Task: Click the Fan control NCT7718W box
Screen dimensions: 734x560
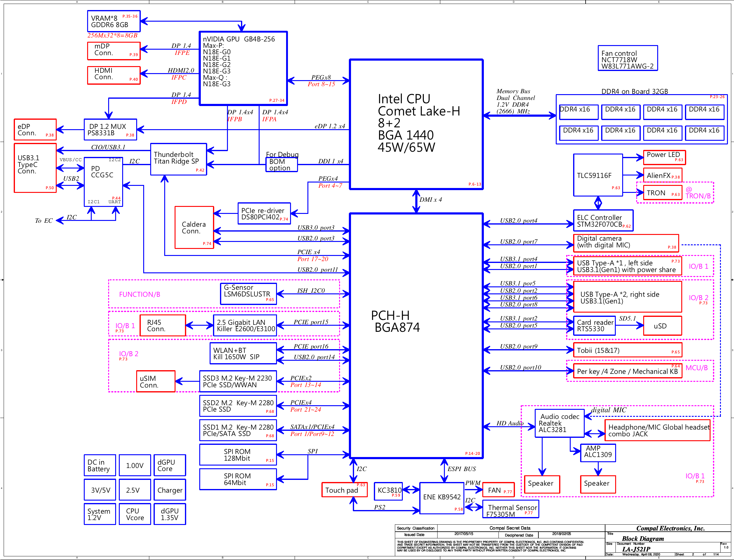Action: coord(627,58)
